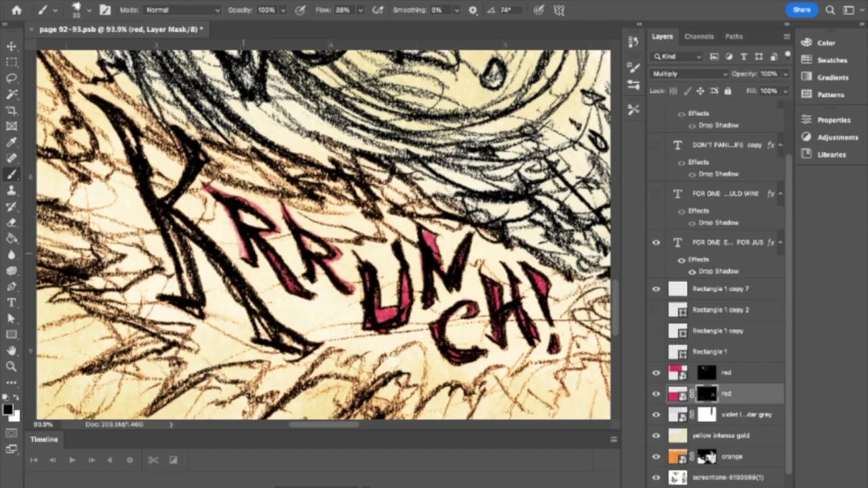Select the Zoom tool
This screenshot has height=488, width=868.
(x=12, y=367)
